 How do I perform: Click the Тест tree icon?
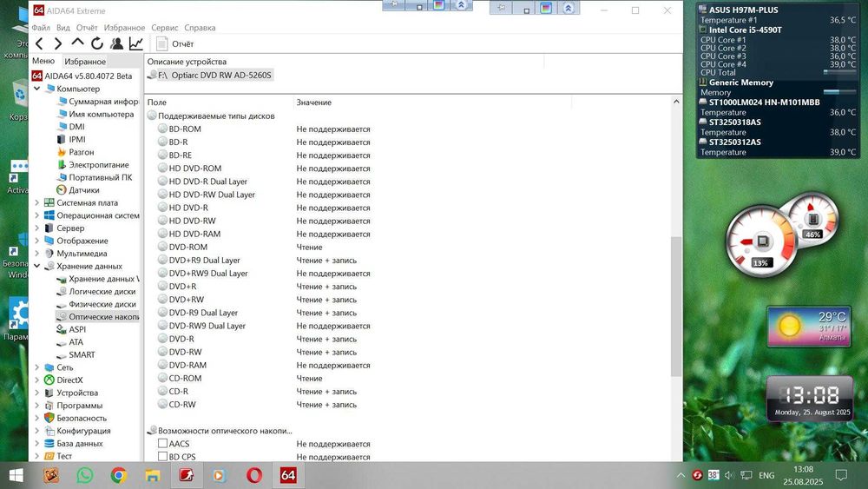point(49,456)
